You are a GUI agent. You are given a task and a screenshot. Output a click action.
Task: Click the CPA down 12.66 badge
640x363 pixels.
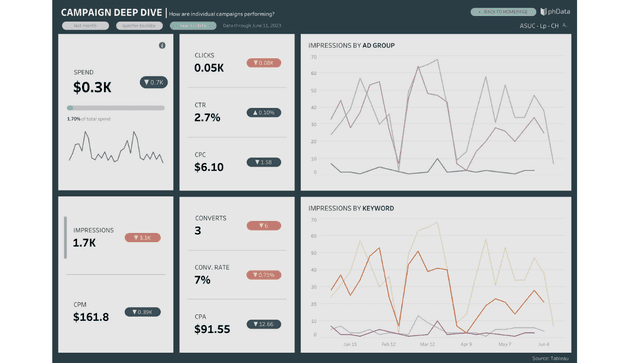(x=264, y=324)
